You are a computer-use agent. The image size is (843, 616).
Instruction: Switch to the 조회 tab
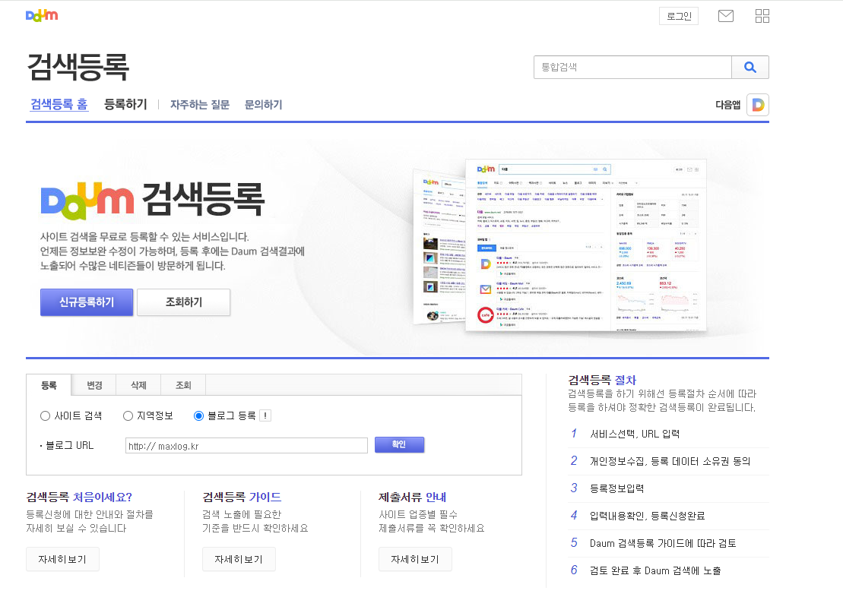click(x=183, y=385)
